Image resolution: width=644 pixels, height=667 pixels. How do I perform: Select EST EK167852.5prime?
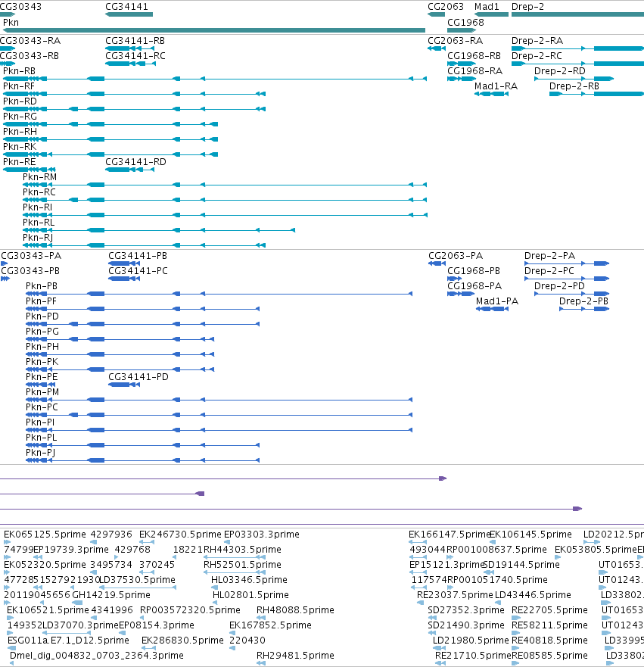click(x=270, y=625)
